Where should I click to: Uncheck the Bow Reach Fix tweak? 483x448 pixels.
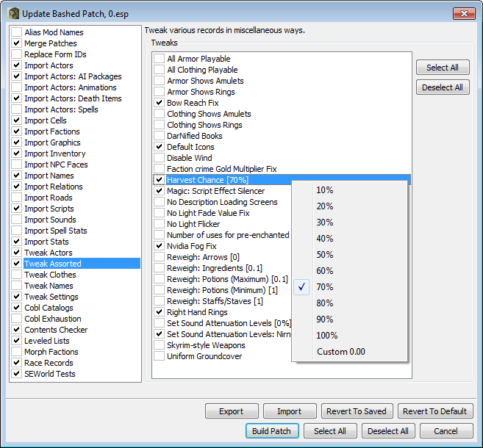(160, 103)
